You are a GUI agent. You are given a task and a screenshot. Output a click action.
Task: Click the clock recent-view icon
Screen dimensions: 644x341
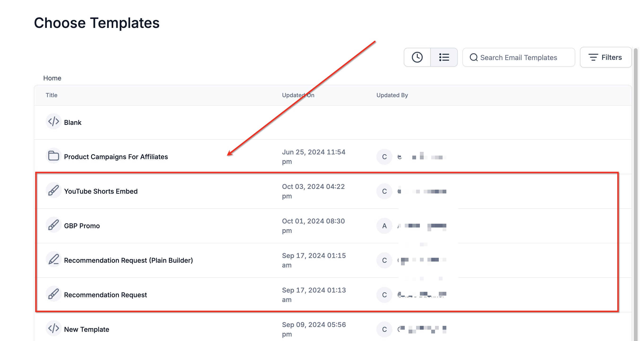(x=417, y=57)
